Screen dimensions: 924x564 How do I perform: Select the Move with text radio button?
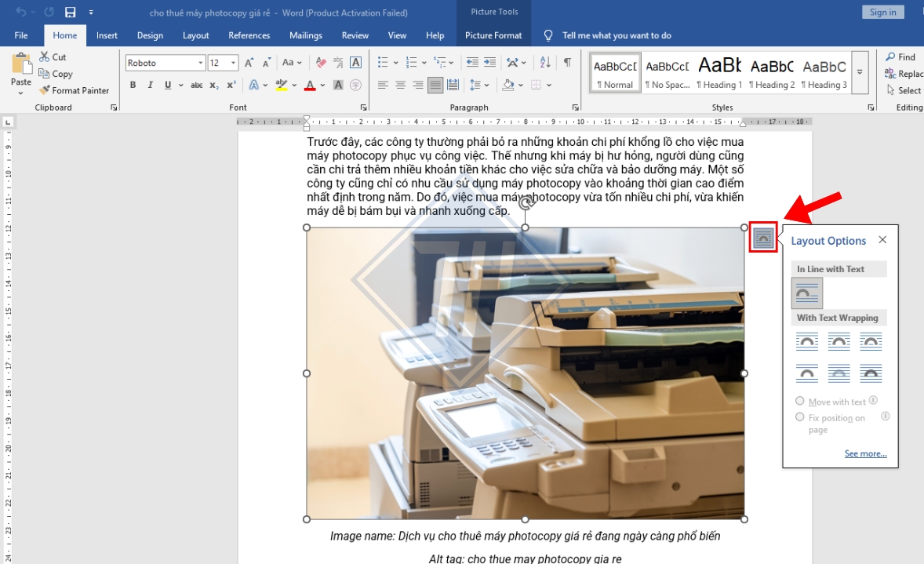tap(800, 401)
